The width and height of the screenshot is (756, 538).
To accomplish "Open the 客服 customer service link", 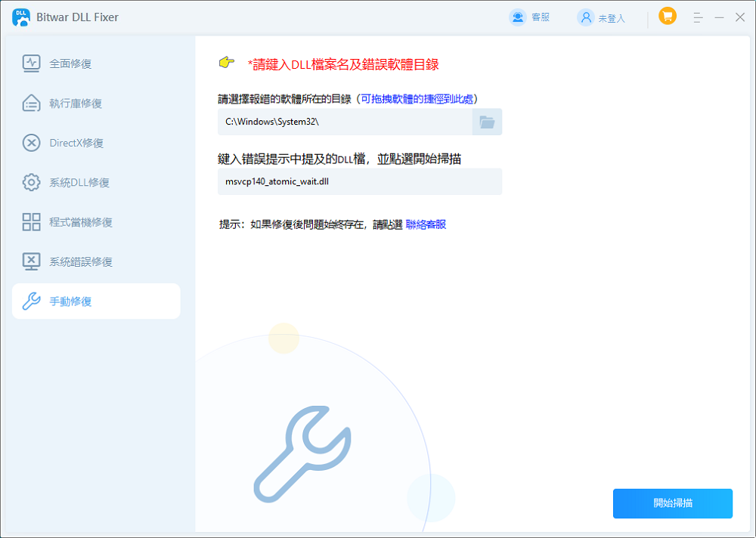I will 541,17.
